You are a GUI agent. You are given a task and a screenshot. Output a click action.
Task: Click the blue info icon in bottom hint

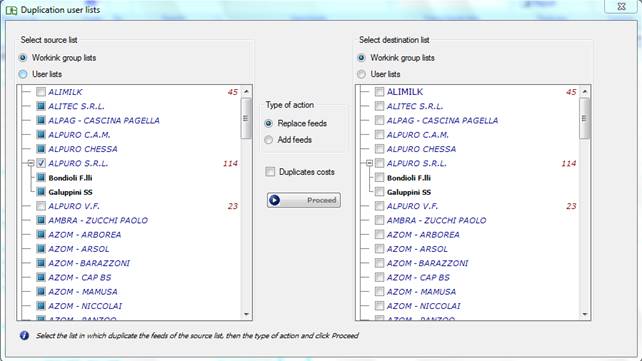coord(25,336)
